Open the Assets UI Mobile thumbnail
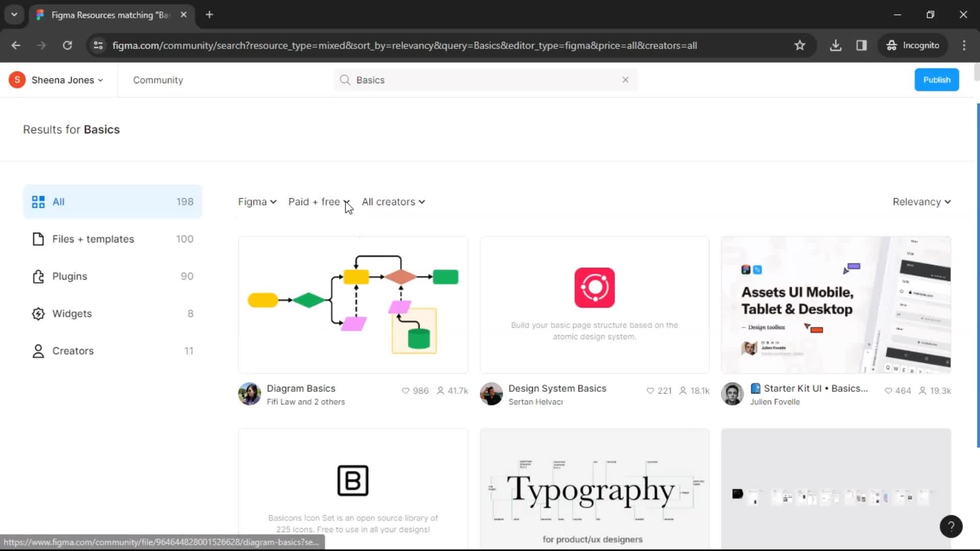980x551 pixels. [836, 305]
